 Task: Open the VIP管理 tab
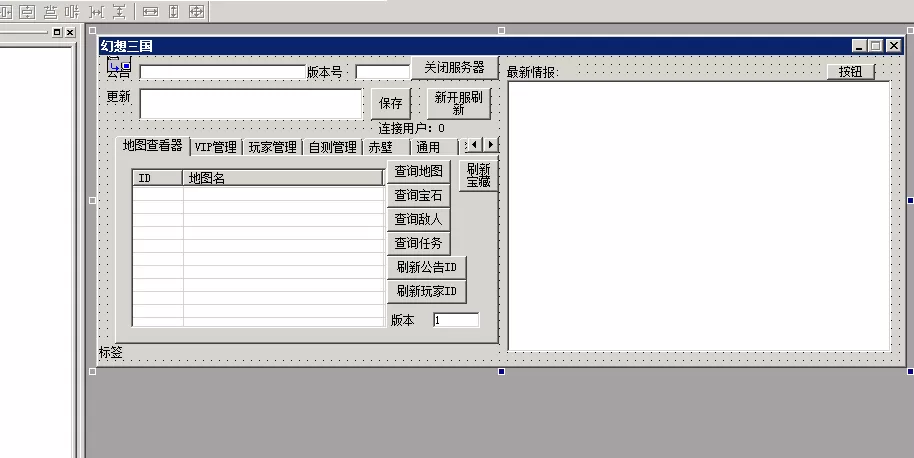point(216,147)
